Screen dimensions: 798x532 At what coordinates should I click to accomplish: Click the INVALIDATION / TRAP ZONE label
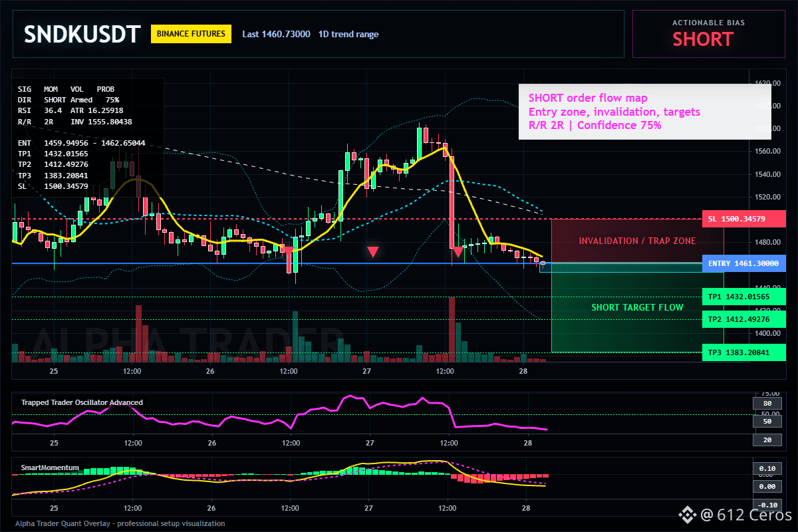(x=637, y=241)
